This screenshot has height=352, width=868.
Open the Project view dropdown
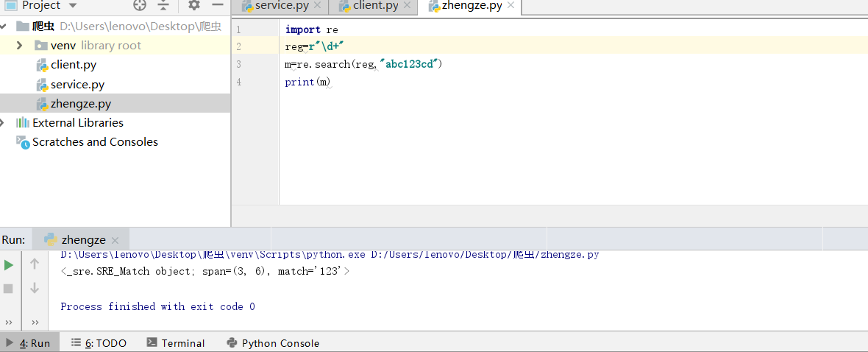tap(73, 6)
